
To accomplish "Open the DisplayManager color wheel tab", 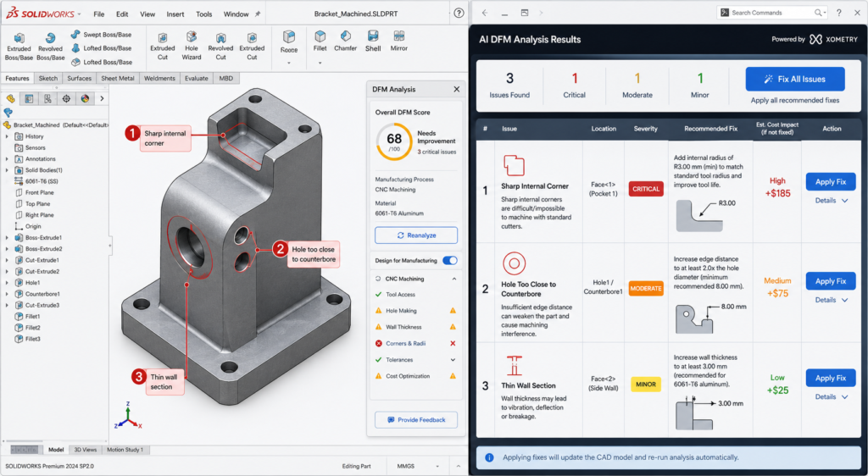I will point(85,98).
